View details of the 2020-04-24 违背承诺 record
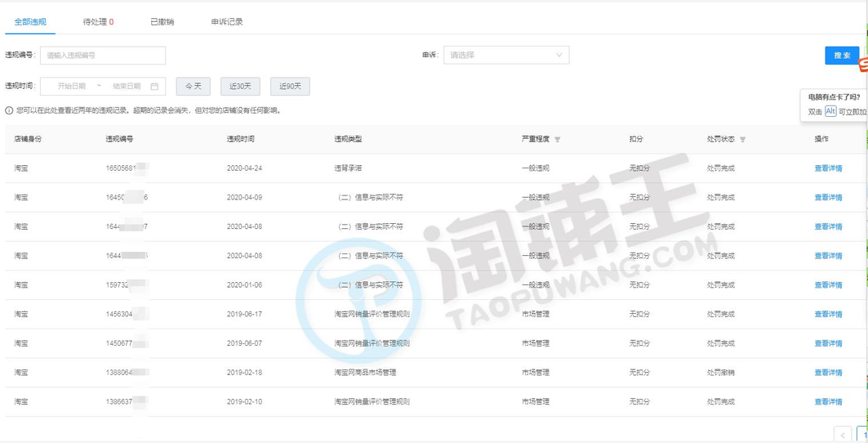This screenshot has width=868, height=443. (x=827, y=168)
